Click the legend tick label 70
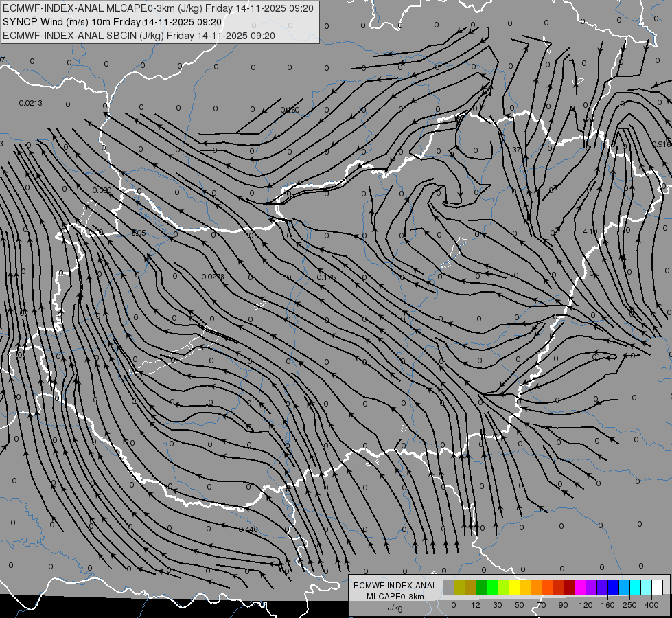This screenshot has width=672, height=618. coord(542,605)
